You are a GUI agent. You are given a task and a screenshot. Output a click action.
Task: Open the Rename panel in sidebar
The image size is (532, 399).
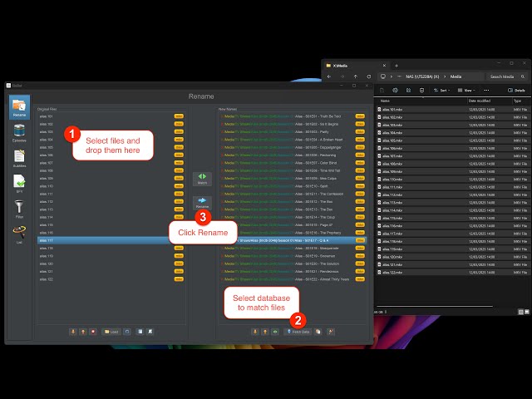coord(18,109)
